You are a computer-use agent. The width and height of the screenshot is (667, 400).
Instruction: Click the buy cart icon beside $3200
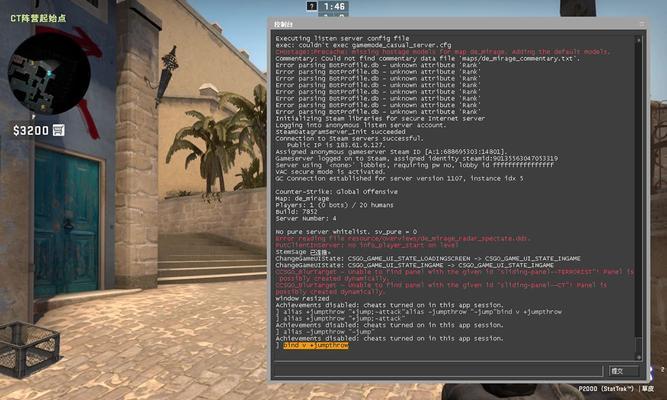click(x=59, y=130)
